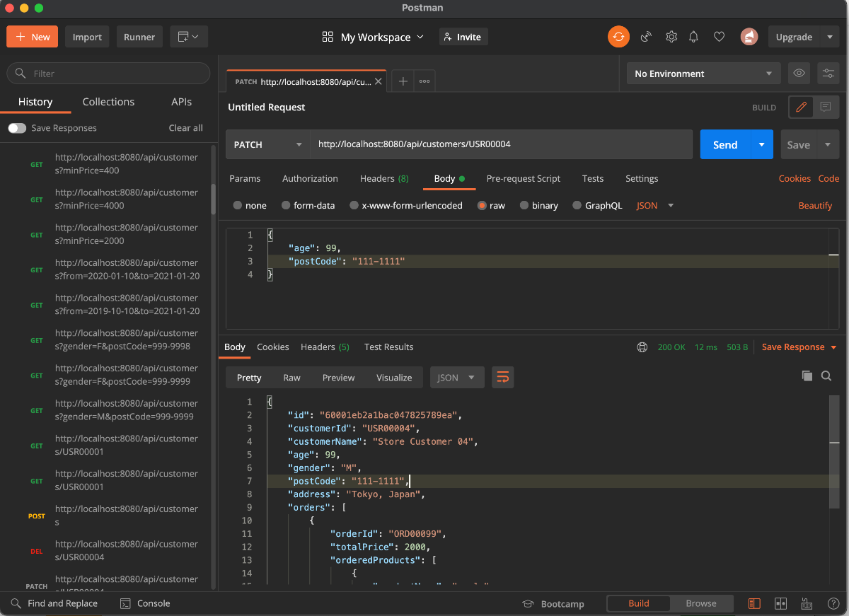849x616 pixels.
Task: Switch to Collections tab
Action: coord(108,102)
